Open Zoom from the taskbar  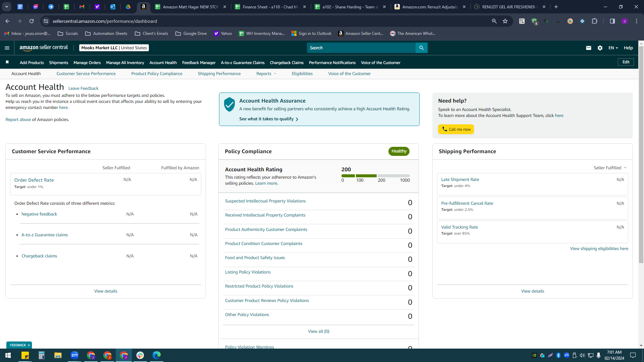tap(74, 355)
